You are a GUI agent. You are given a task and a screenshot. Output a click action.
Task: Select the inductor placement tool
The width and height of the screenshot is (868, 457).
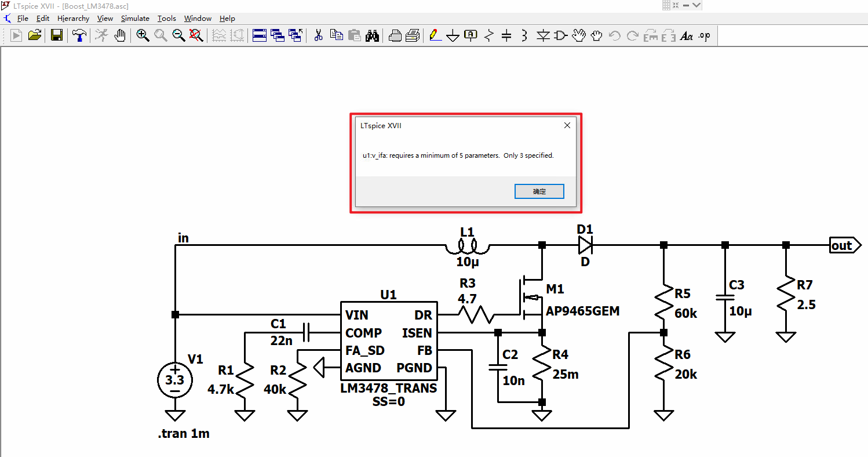(524, 35)
